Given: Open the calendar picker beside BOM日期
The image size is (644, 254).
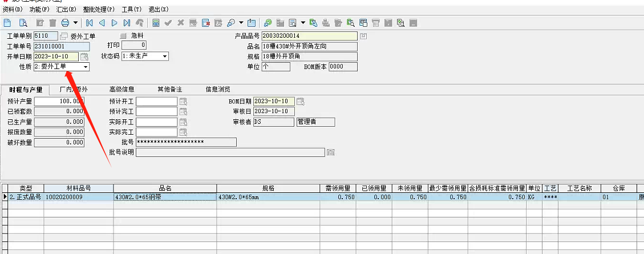Looking at the screenshot, I should (x=300, y=102).
